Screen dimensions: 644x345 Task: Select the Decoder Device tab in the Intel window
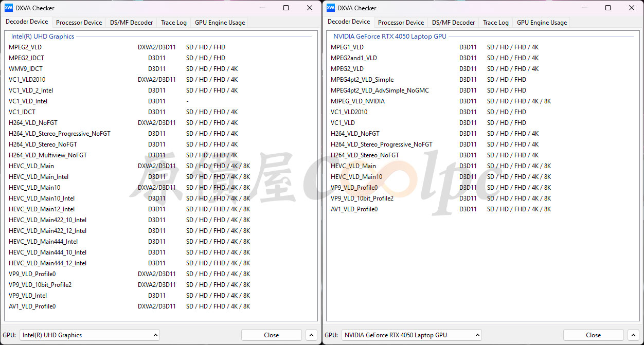pyautogui.click(x=27, y=22)
